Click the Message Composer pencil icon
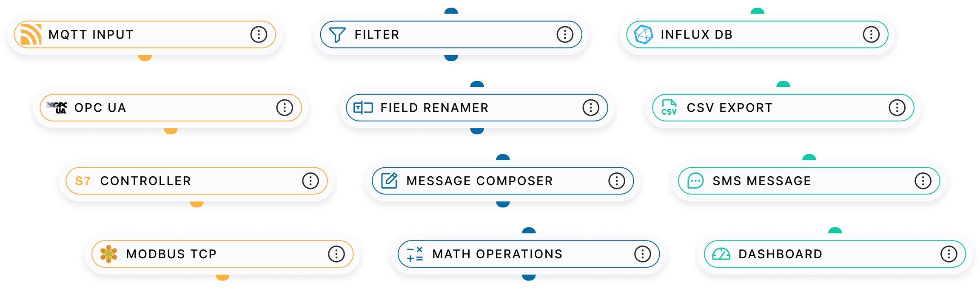The width and height of the screenshot is (980, 291). coord(389,181)
